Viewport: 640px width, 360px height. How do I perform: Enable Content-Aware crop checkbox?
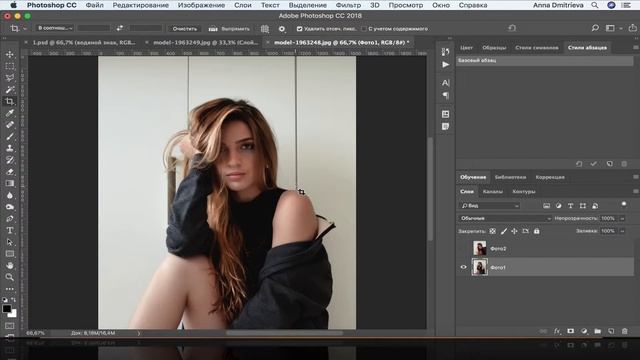click(364, 29)
